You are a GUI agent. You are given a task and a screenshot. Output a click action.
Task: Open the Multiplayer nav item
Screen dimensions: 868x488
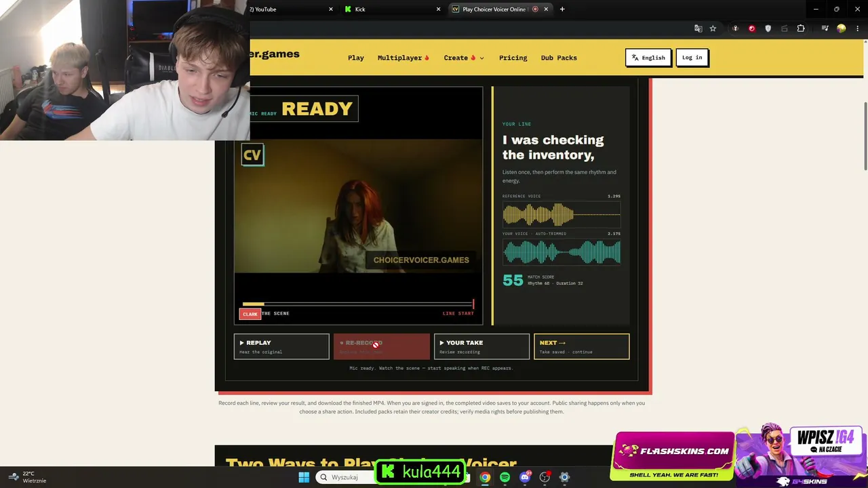[x=403, y=58]
